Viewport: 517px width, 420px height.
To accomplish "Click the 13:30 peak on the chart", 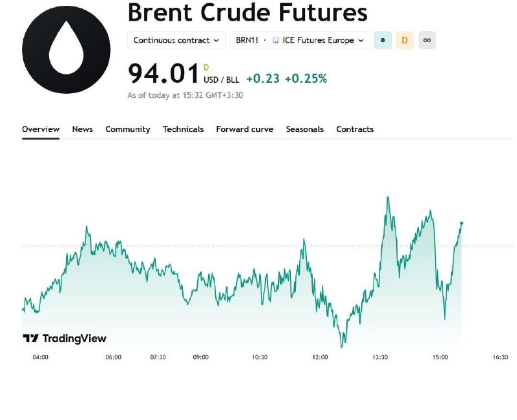I will (x=388, y=198).
